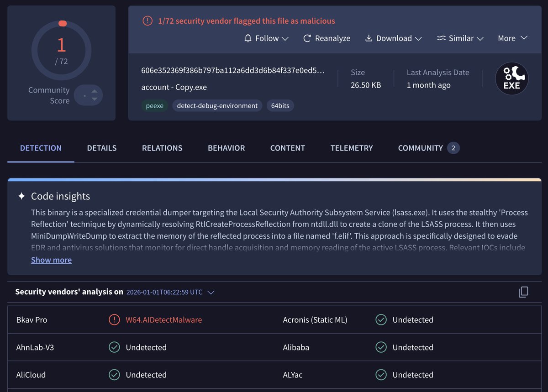This screenshot has width=548, height=392.
Task: Click the EXE file type badge
Action: click(x=511, y=78)
